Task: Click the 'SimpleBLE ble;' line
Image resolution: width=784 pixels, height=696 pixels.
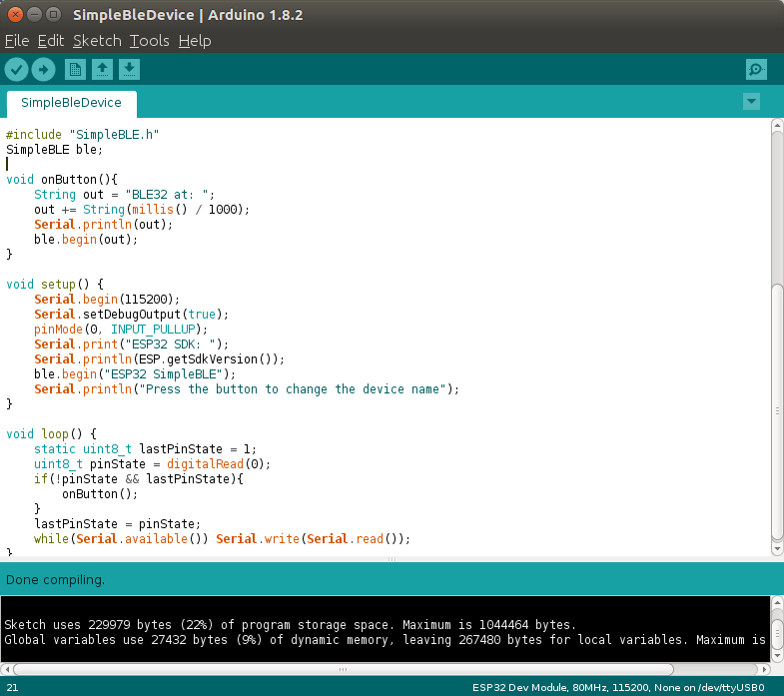Action: point(54,150)
